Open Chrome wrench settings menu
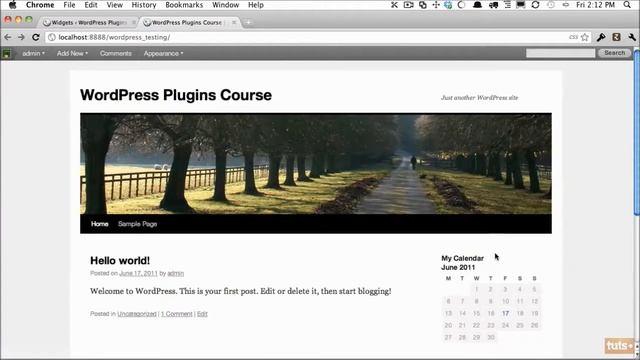Image resolution: width=640 pixels, height=360 pixels. [x=632, y=37]
